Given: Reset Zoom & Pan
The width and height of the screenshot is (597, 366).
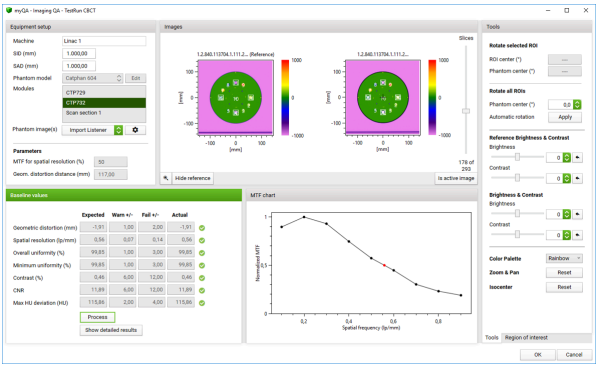Looking at the screenshot, I should click(x=564, y=273).
